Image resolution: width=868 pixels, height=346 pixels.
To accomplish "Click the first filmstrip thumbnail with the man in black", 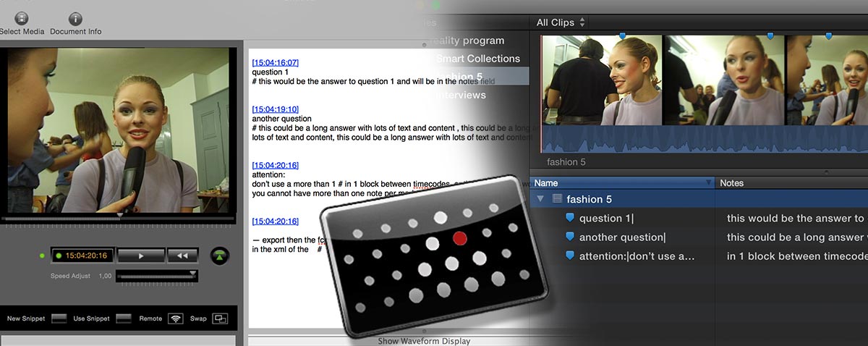I will click(602, 80).
